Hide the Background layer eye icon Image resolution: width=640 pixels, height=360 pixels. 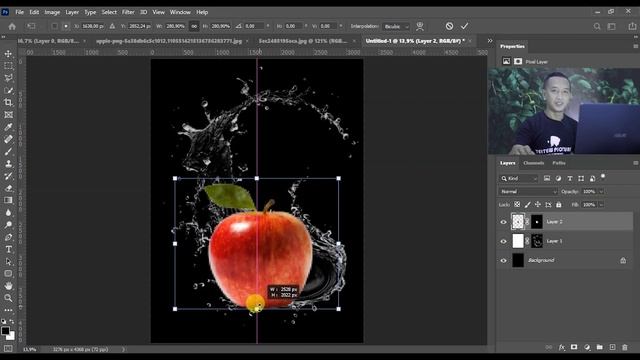[503, 260]
